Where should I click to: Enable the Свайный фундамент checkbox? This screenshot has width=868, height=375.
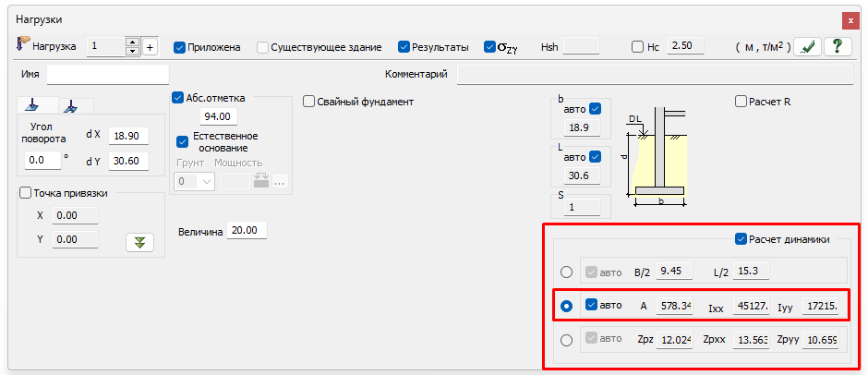point(309,102)
